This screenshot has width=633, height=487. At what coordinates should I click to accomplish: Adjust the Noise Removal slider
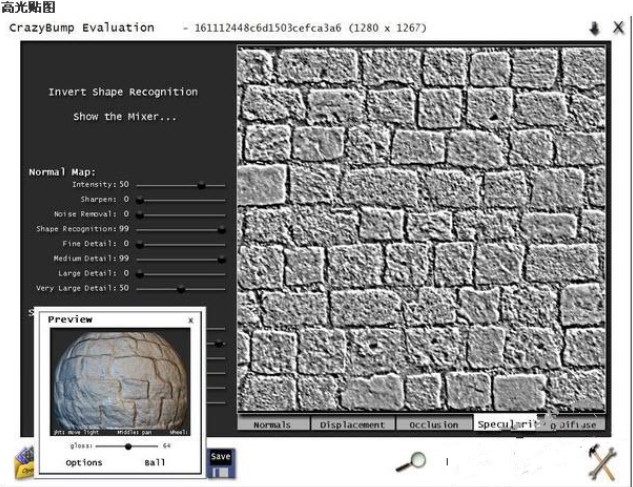coord(181,215)
